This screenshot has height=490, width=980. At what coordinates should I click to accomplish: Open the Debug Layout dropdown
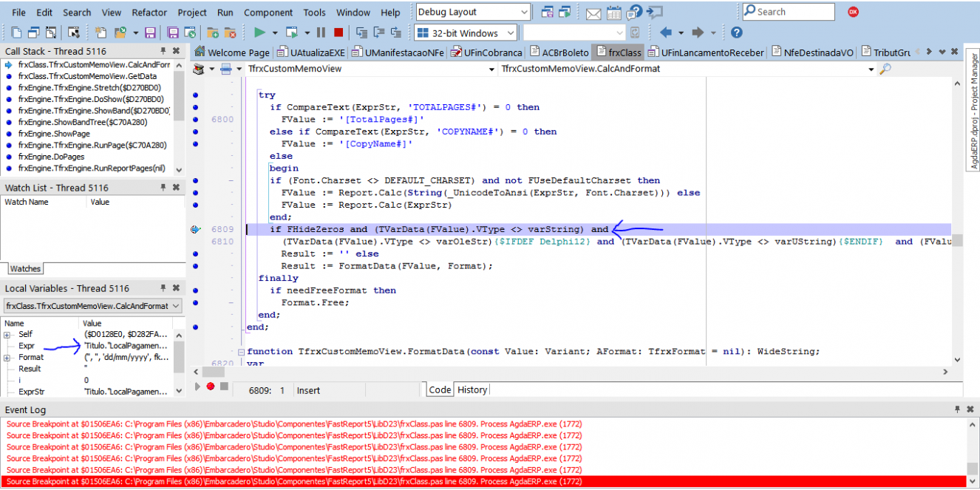(523, 12)
